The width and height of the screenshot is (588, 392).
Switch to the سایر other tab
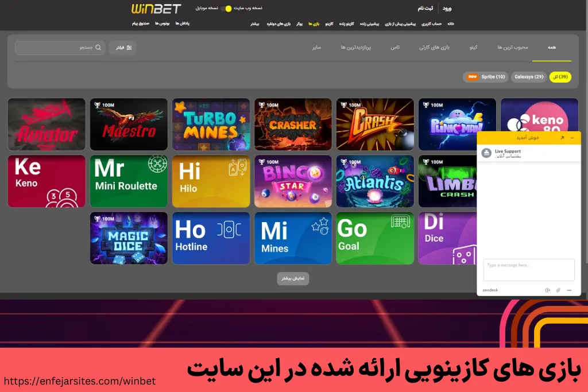pyautogui.click(x=316, y=47)
